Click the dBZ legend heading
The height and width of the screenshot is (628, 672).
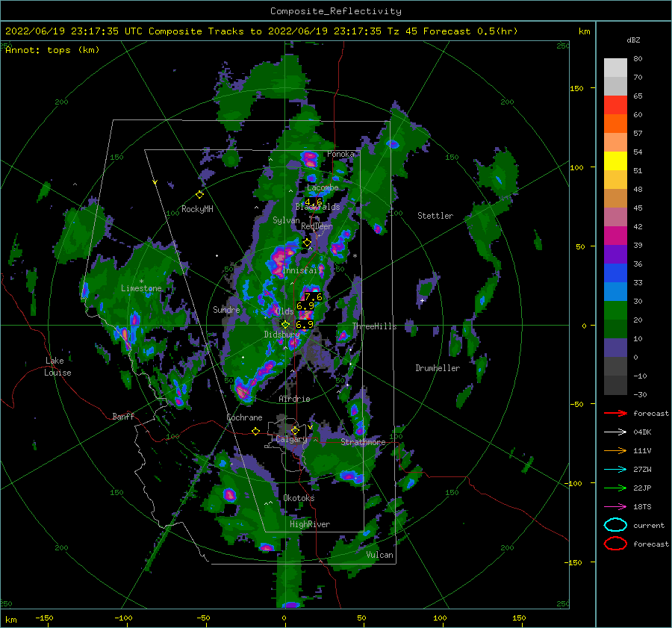click(633, 40)
